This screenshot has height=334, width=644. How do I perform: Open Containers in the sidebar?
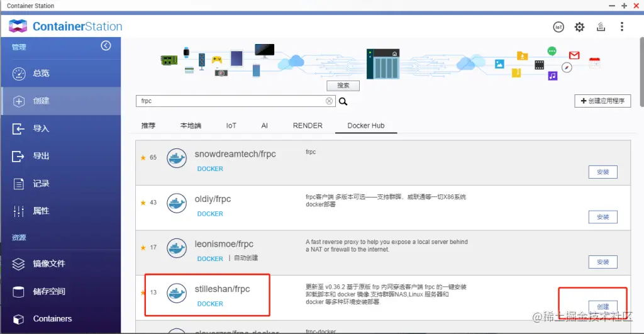click(61, 319)
